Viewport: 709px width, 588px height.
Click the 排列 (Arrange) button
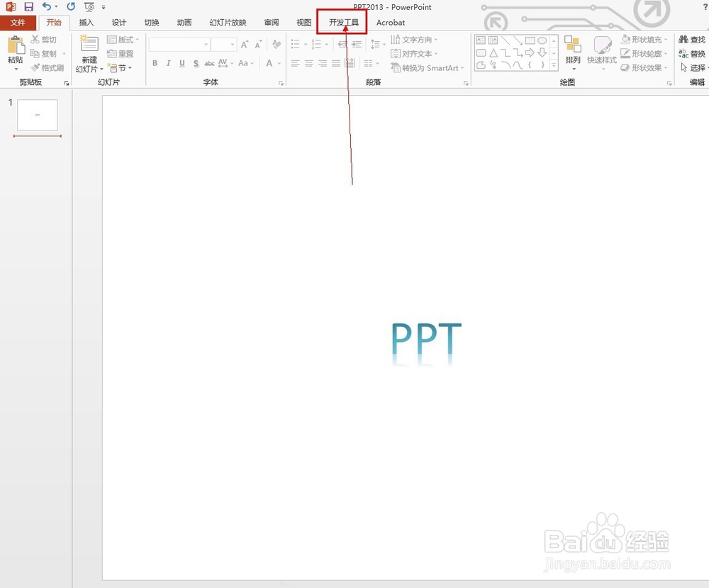pyautogui.click(x=573, y=53)
